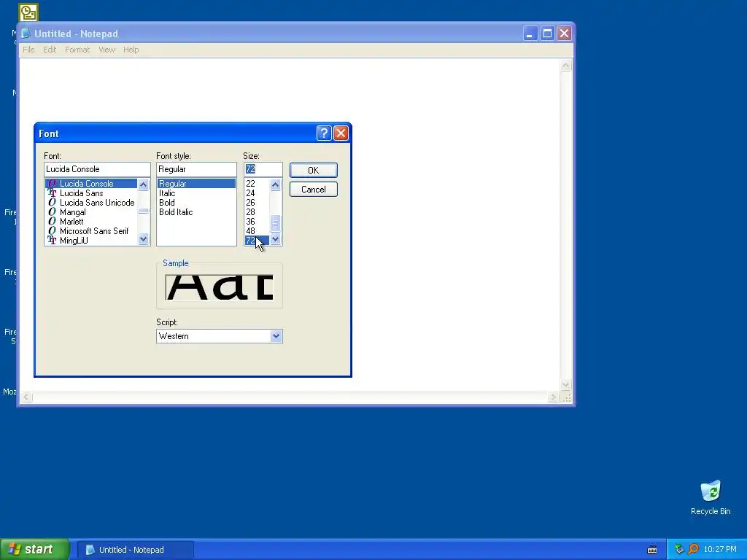Click the Size input field showing 72
The height and width of the screenshot is (560, 747).
[x=263, y=169]
